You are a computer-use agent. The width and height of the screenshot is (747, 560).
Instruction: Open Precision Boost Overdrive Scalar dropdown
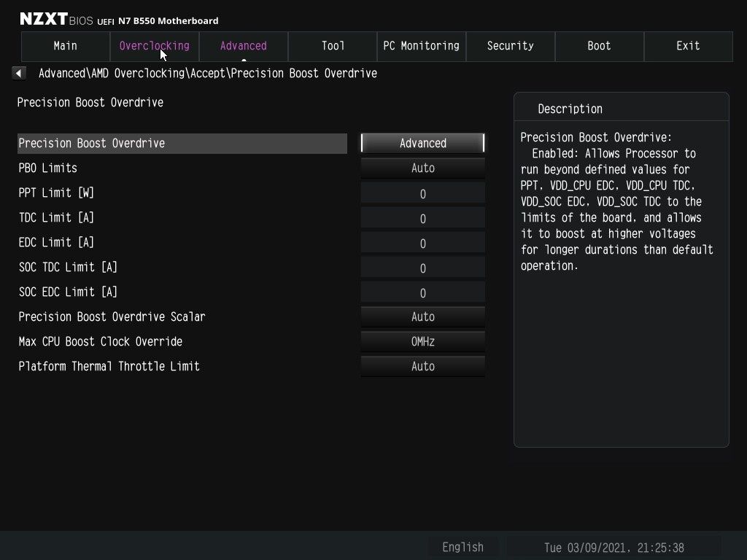pyautogui.click(x=423, y=316)
